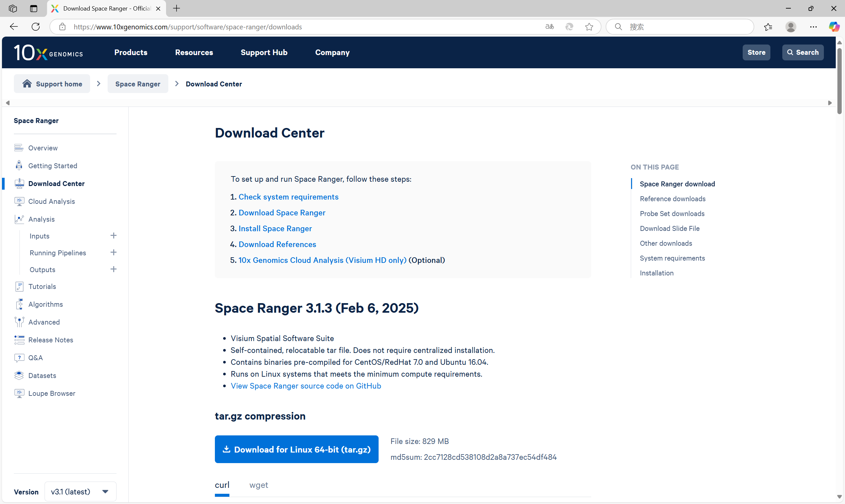The image size is (845, 504).
Task: Open a new tab with plus button
Action: pyautogui.click(x=176, y=9)
